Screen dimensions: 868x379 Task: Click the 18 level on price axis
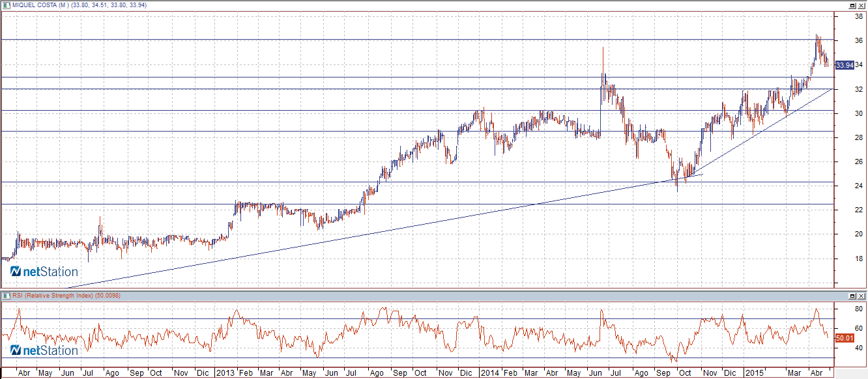[x=859, y=259]
